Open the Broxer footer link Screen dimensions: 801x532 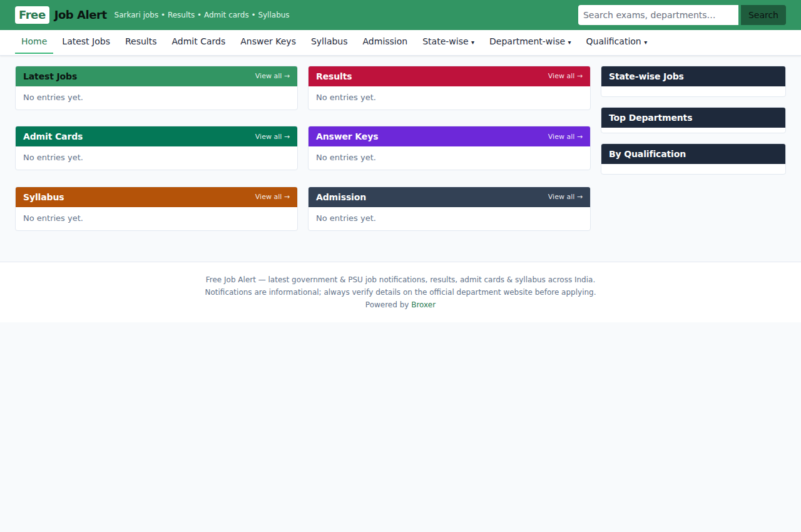point(423,305)
